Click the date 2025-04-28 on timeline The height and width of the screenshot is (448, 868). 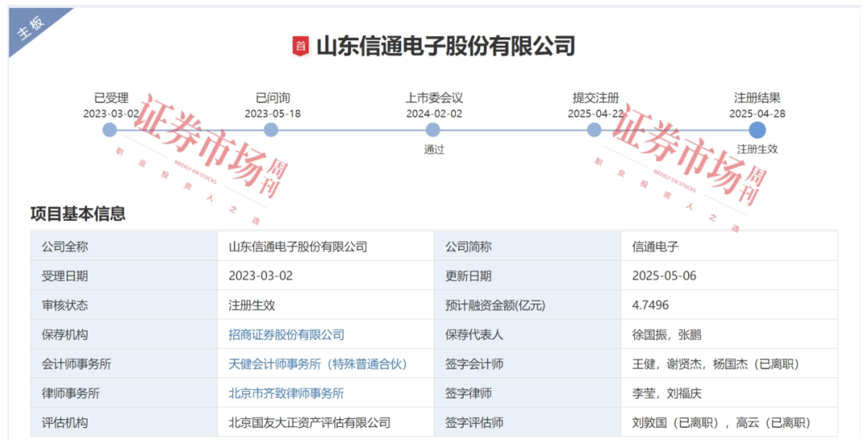point(757,113)
